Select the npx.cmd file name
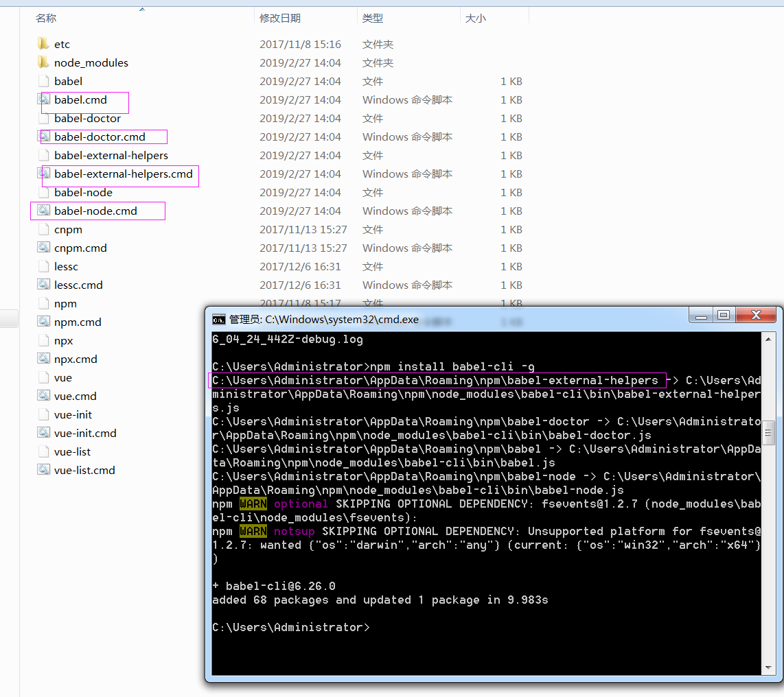The image size is (784, 697). [x=76, y=359]
